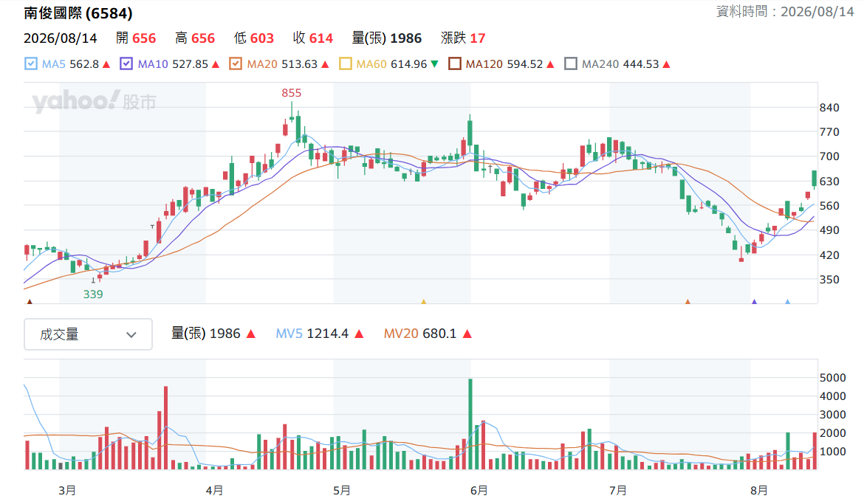Click the MV20 value 680.1
The image size is (864, 504).
(439, 334)
